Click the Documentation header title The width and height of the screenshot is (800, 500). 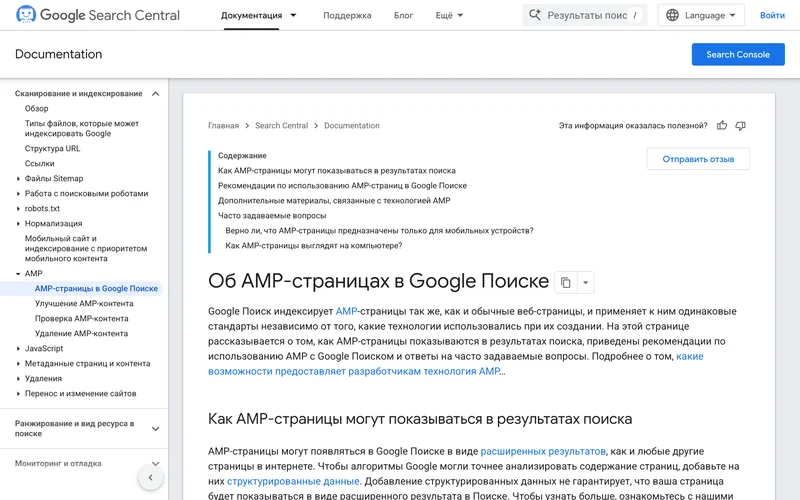(59, 54)
